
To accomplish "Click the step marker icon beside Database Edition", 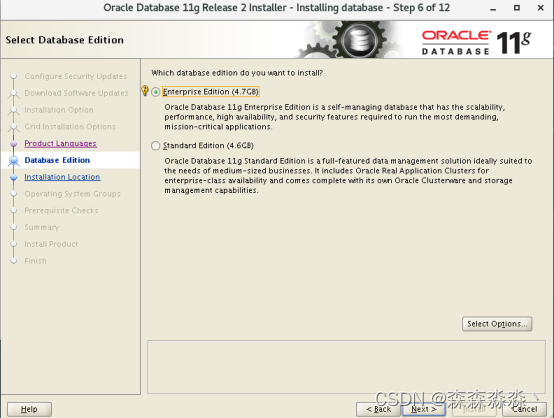I will coord(13,160).
